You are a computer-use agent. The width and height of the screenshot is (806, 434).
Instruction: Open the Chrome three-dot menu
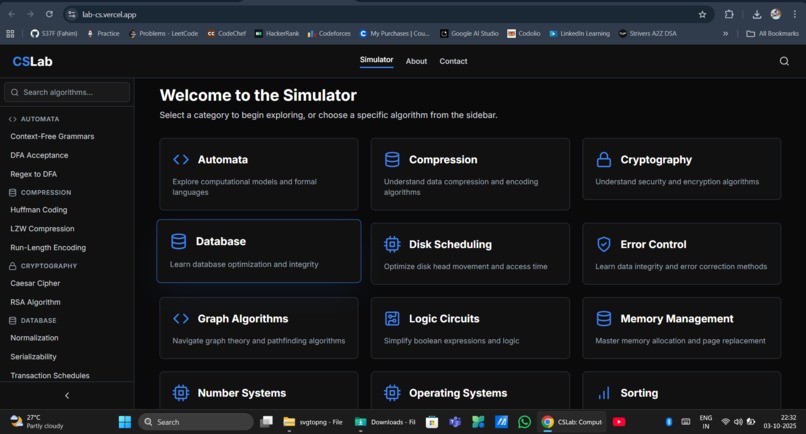pyautogui.click(x=795, y=14)
